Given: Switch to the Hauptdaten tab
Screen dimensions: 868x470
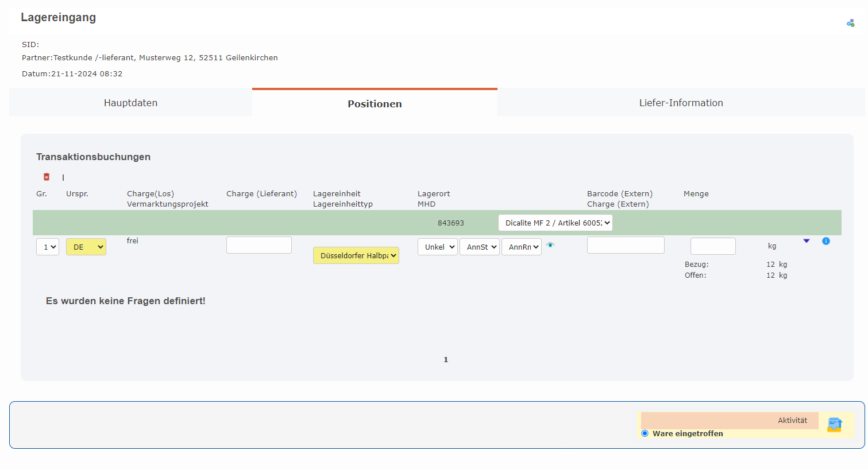Looking at the screenshot, I should pos(130,103).
